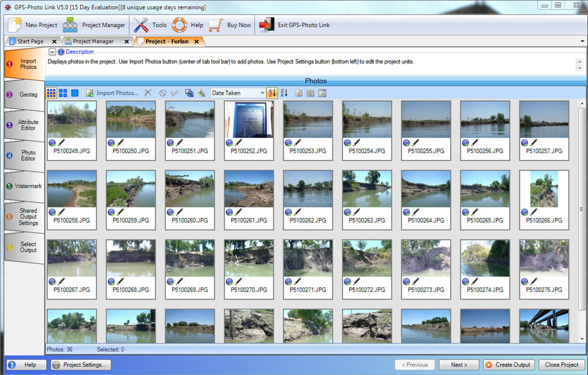The image size is (588, 375).
Task: Open Project Settings
Action: click(79, 365)
